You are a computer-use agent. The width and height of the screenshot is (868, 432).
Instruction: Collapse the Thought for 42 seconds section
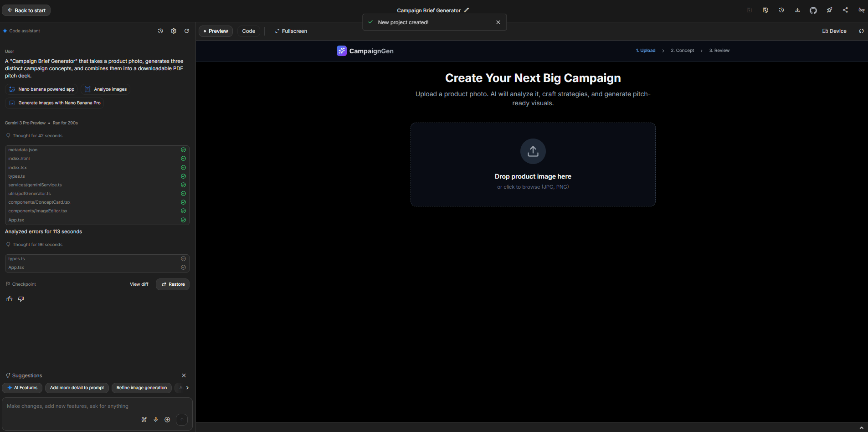click(x=37, y=135)
